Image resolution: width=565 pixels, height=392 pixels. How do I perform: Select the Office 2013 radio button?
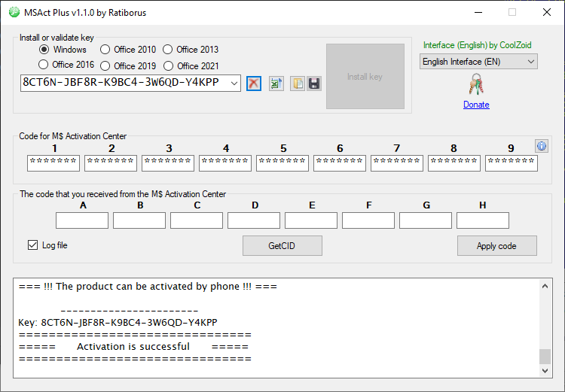point(167,49)
